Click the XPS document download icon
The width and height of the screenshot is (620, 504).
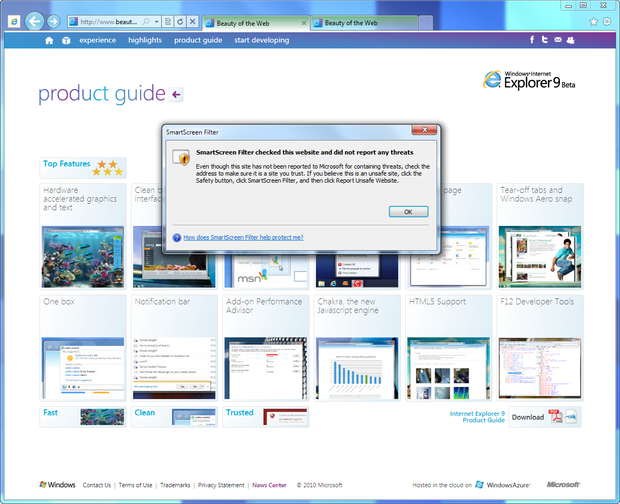click(571, 417)
